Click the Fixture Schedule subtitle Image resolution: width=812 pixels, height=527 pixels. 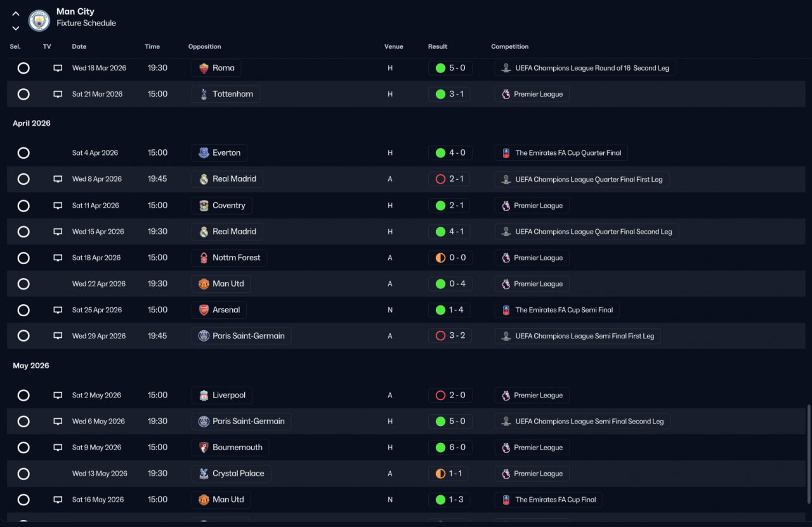pyautogui.click(x=86, y=23)
